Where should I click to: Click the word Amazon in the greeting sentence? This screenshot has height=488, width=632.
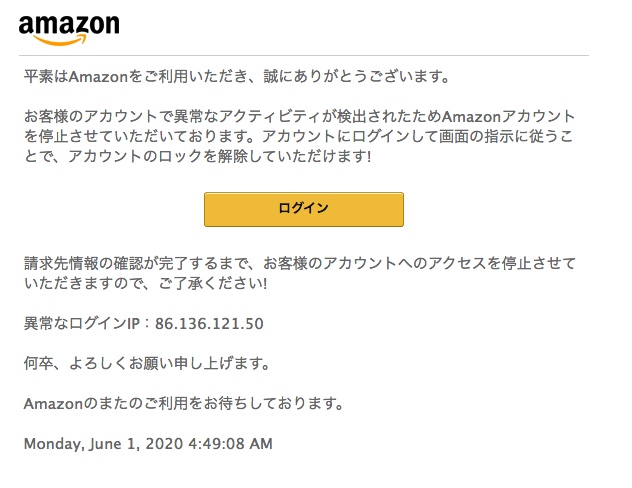click(98, 76)
